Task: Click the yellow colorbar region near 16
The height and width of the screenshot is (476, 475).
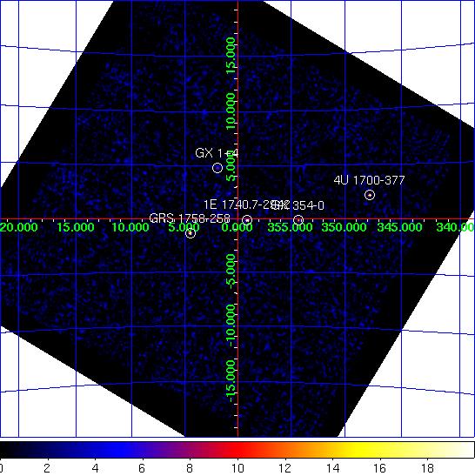Action: [380, 450]
